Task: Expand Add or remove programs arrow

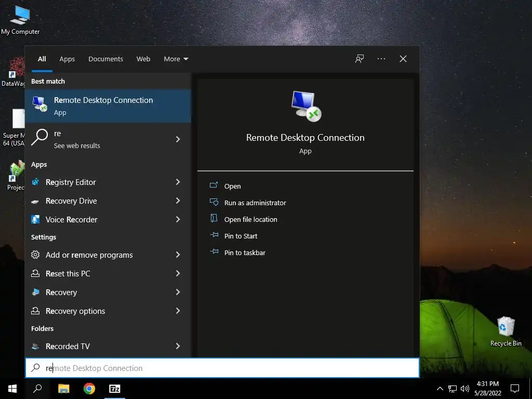Action: point(178,255)
